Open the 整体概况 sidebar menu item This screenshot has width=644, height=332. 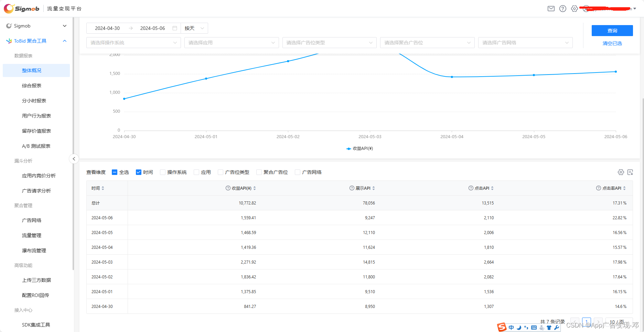tap(36, 70)
